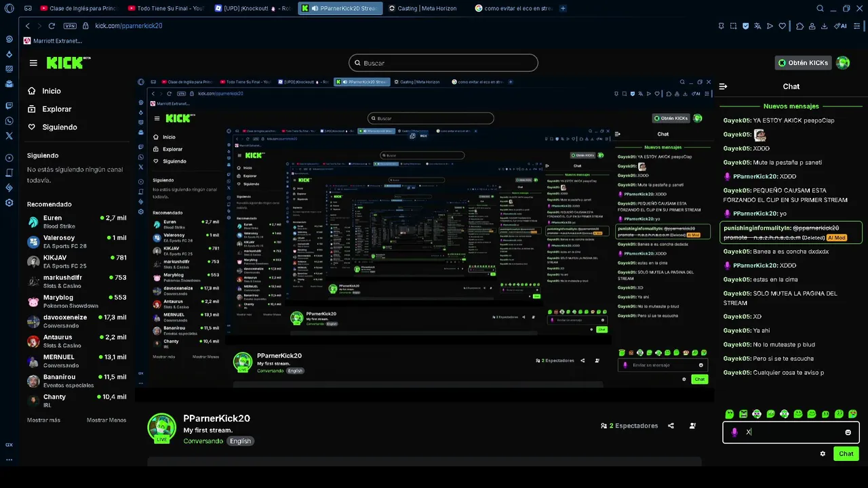Open browser extensions cube icon
This screenshot has width=868, height=488.
tap(800, 26)
